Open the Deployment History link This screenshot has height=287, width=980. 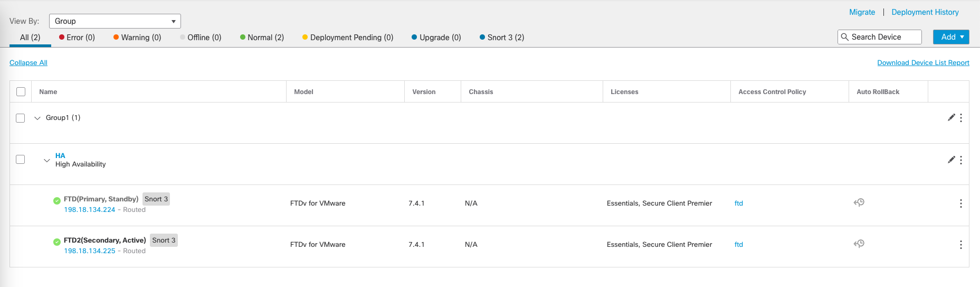[x=925, y=12]
